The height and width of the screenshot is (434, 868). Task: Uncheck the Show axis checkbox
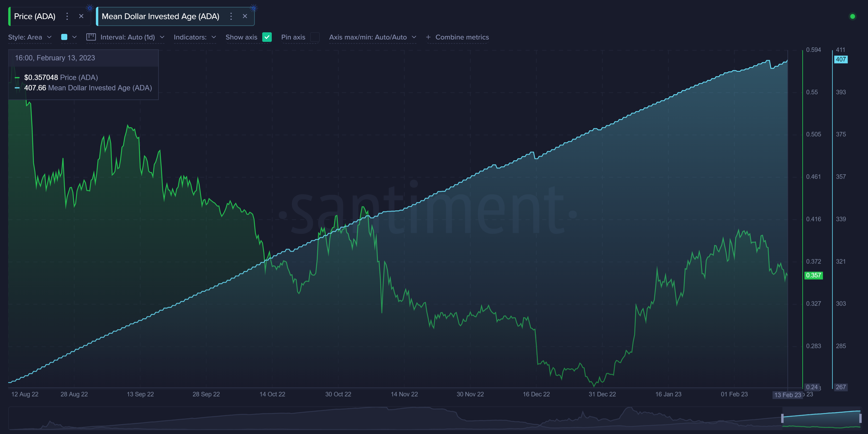tap(267, 37)
